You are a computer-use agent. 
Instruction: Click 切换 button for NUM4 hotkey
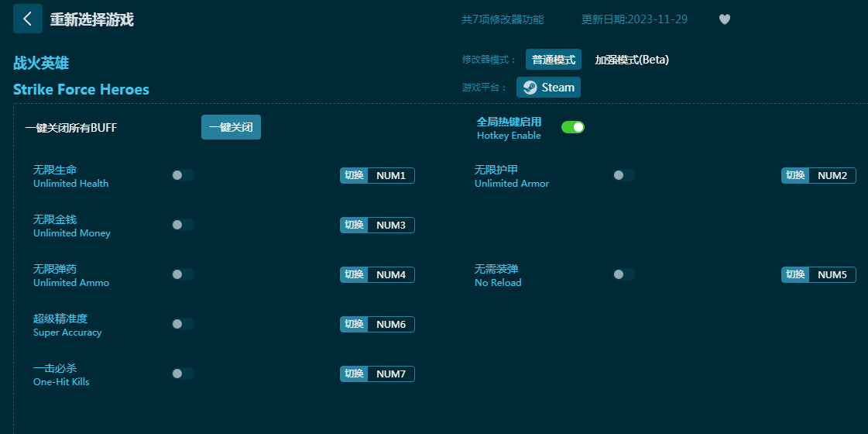coord(355,275)
